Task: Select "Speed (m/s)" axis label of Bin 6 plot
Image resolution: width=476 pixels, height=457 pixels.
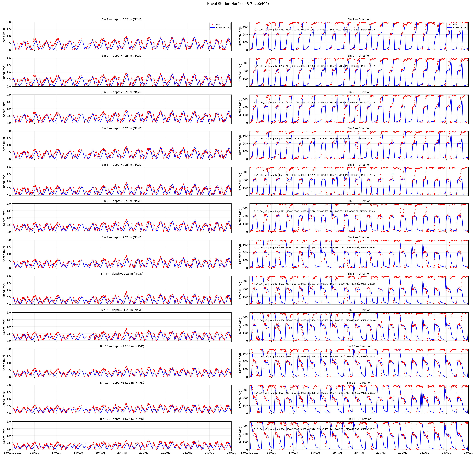Action: coord(4,218)
